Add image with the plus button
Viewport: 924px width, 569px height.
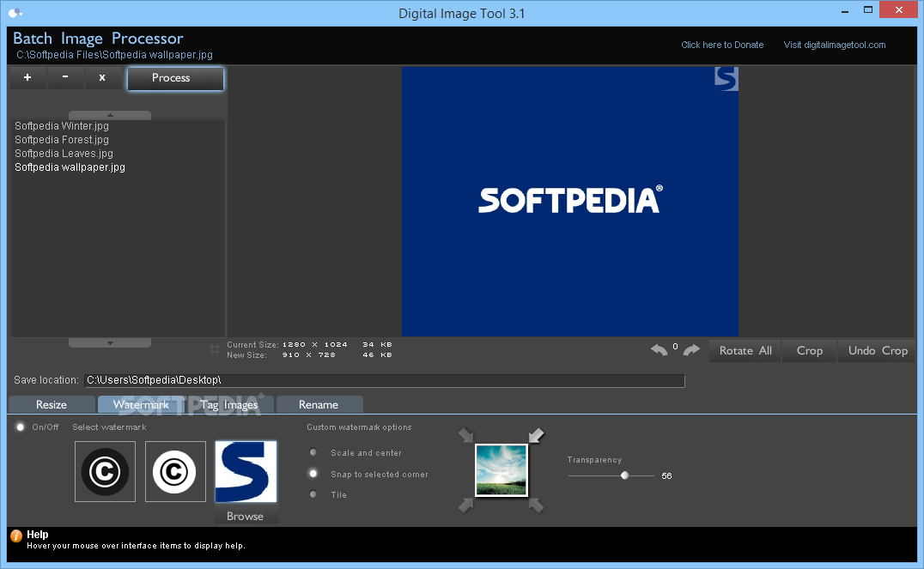click(x=27, y=78)
